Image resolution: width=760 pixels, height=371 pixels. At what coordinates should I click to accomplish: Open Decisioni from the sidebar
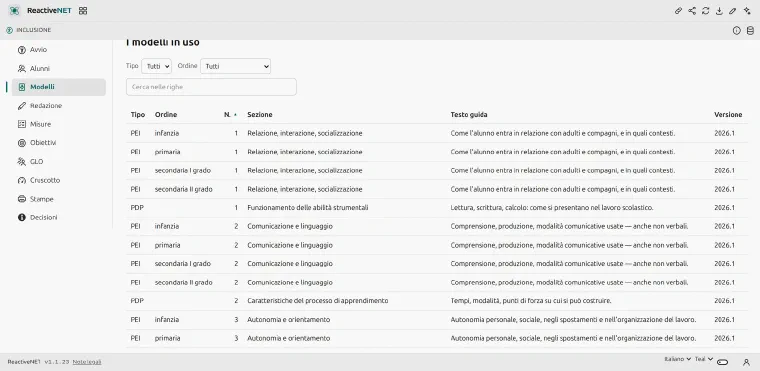44,217
